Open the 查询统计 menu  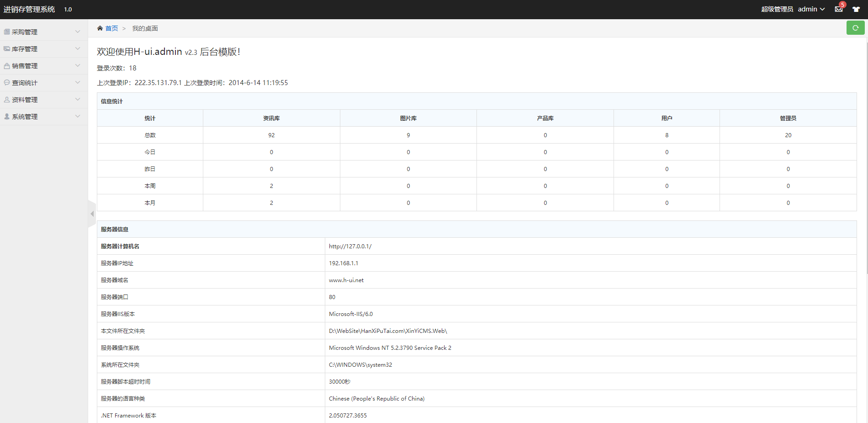pyautogui.click(x=44, y=83)
